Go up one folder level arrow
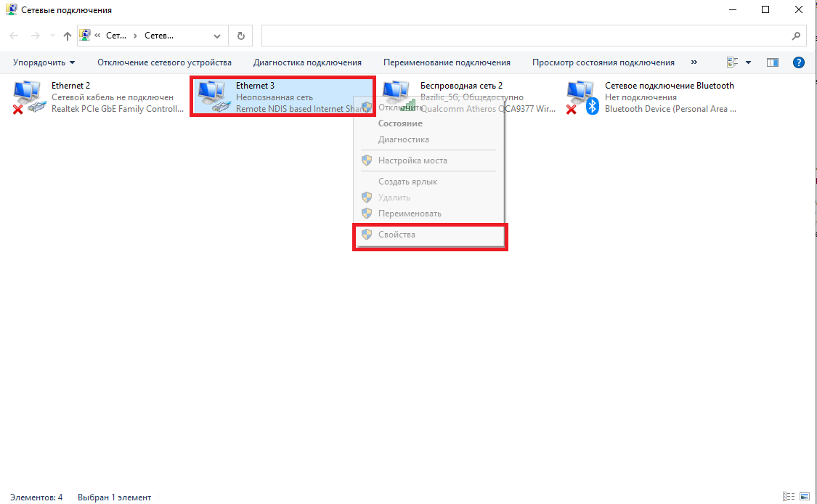The width and height of the screenshot is (817, 504). coord(68,36)
